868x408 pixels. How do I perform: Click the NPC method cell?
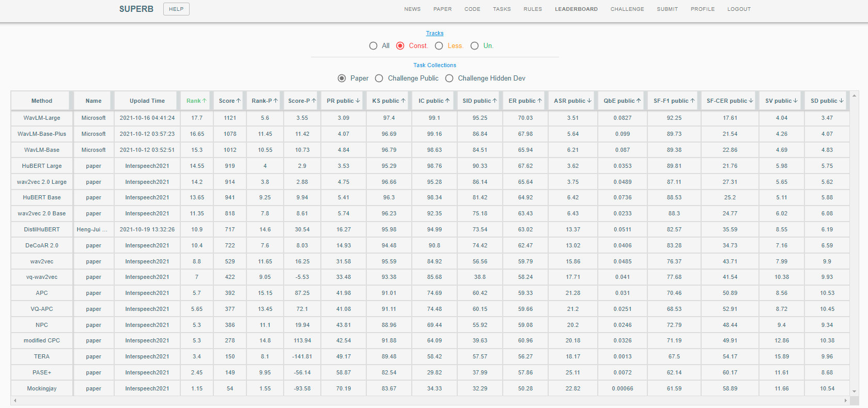[x=42, y=325]
